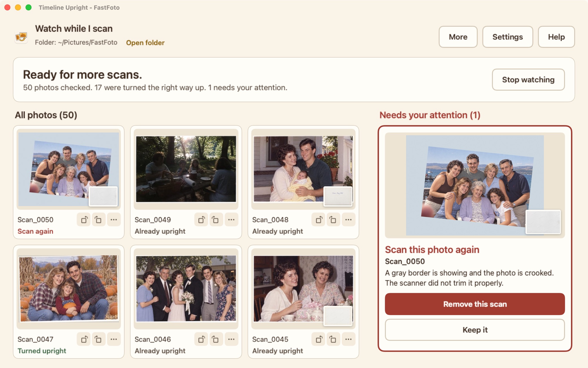The height and width of the screenshot is (368, 588).
Task: Click the second rotate icon for Scan_0049
Action: click(x=216, y=220)
